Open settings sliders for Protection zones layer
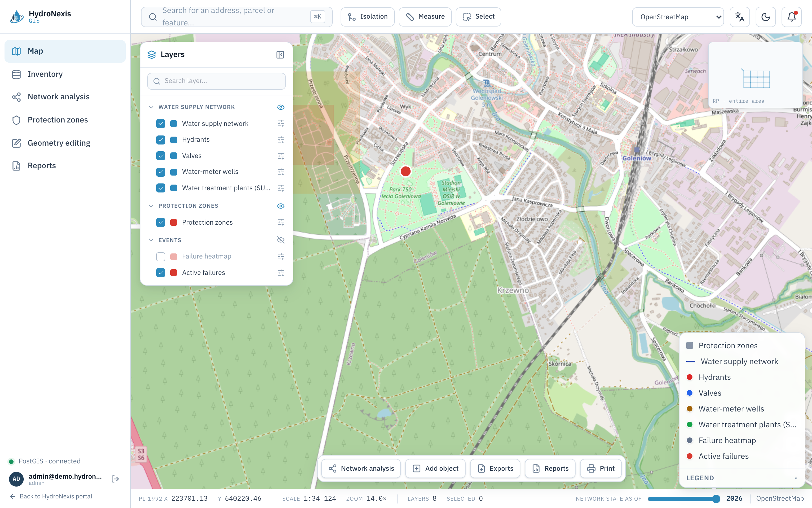 click(281, 222)
